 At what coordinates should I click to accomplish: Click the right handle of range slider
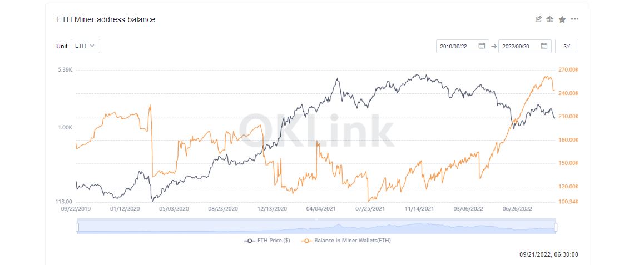[x=556, y=227]
